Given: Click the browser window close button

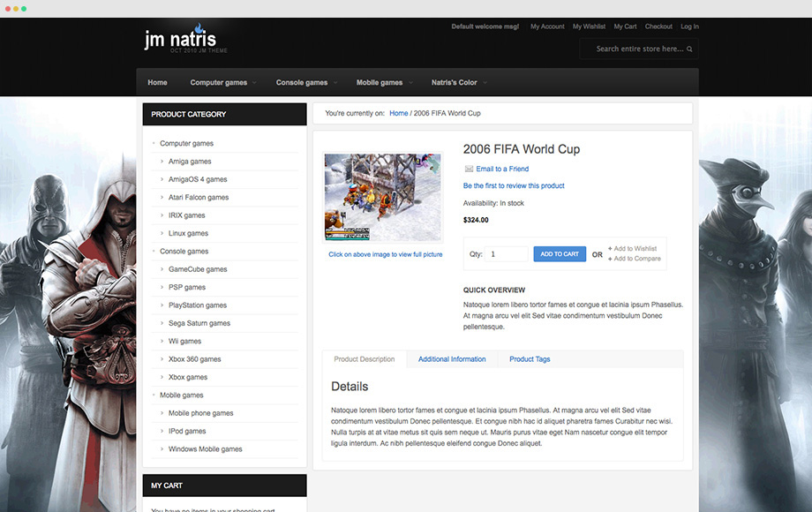Looking at the screenshot, I should pos(8,9).
